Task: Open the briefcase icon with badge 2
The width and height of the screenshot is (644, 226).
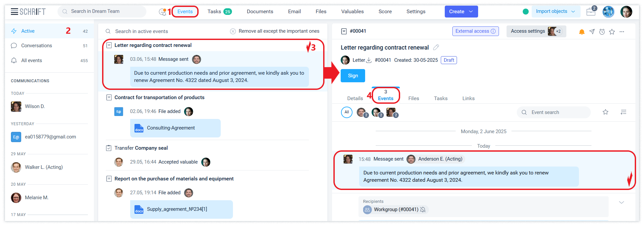Action: pos(591,12)
